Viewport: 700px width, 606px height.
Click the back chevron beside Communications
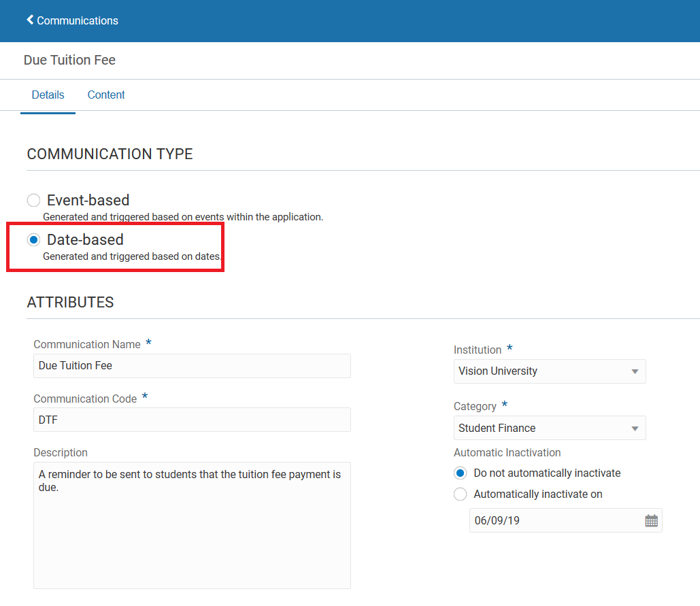point(29,20)
